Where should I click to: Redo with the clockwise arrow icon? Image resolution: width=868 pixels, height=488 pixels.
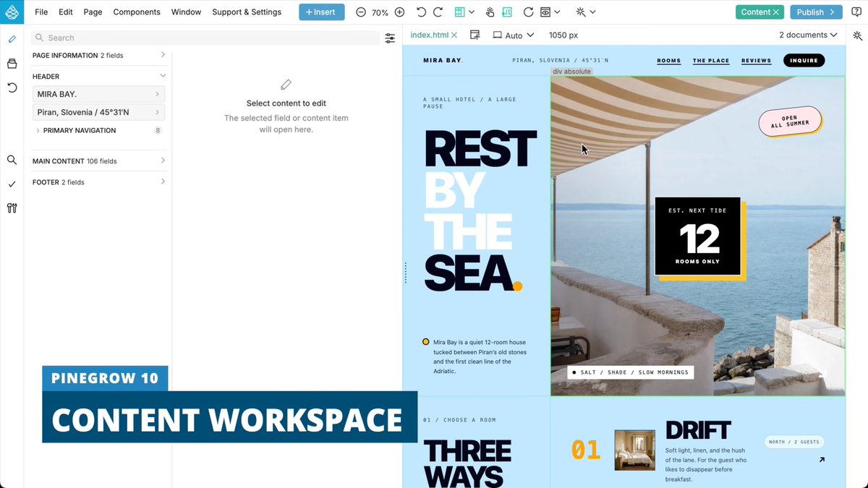438,12
